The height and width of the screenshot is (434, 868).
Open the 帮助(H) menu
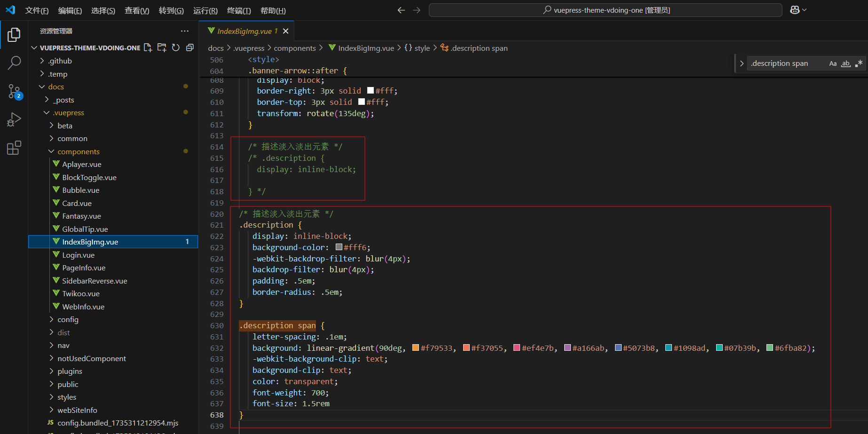point(273,10)
